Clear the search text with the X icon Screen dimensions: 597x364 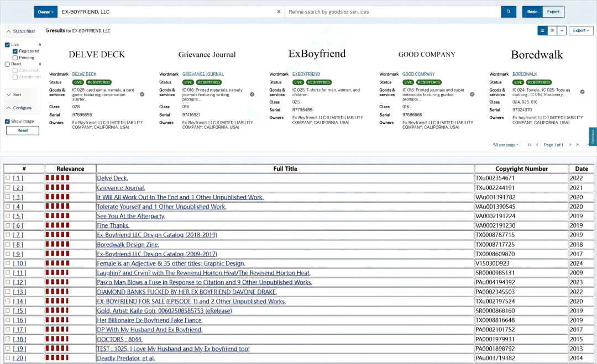pos(279,12)
